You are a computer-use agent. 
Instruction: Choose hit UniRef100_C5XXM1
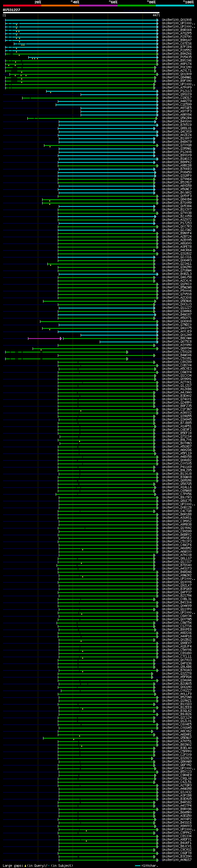point(176,358)
